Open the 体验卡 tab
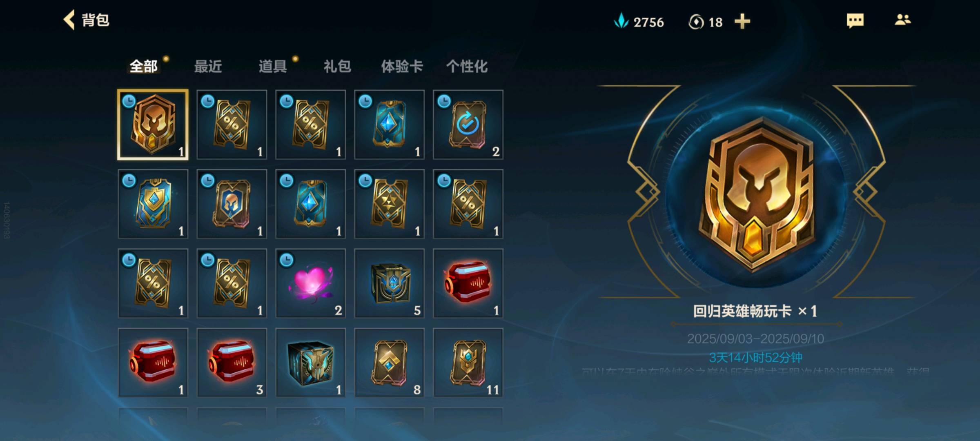The height and width of the screenshot is (441, 980). tap(402, 66)
